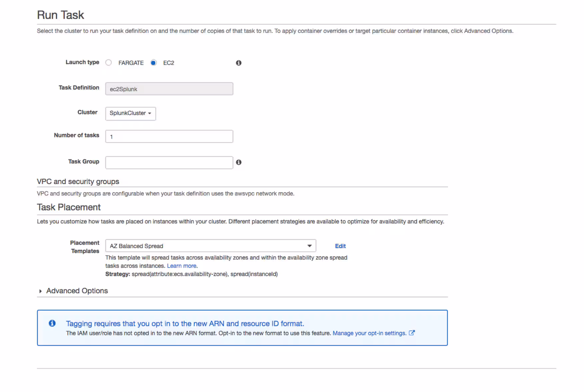The image size is (584, 392).
Task: Focus the Number of tasks input
Action: tap(169, 136)
